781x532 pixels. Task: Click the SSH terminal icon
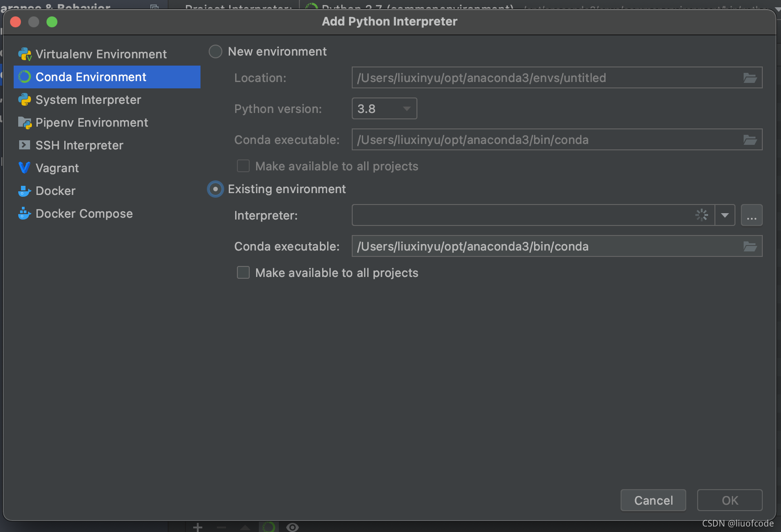[25, 145]
